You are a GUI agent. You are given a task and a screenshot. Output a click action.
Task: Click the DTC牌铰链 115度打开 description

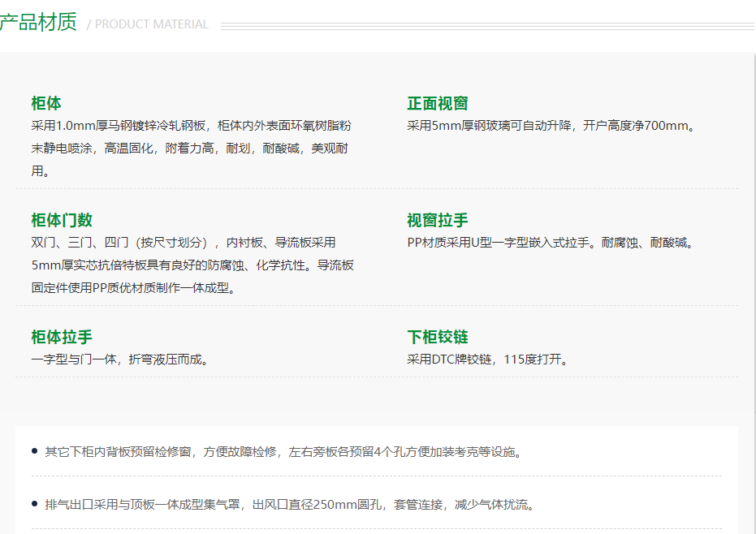click(x=488, y=360)
